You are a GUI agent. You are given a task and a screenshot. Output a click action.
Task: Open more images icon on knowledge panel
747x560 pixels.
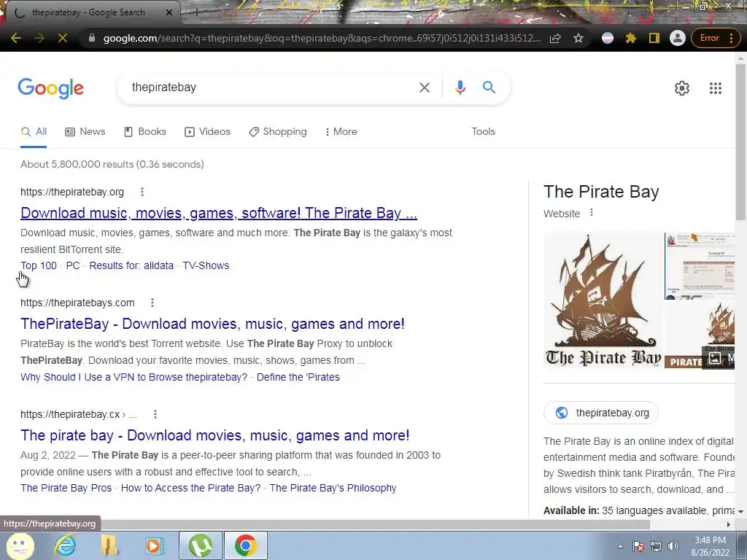[x=715, y=358]
